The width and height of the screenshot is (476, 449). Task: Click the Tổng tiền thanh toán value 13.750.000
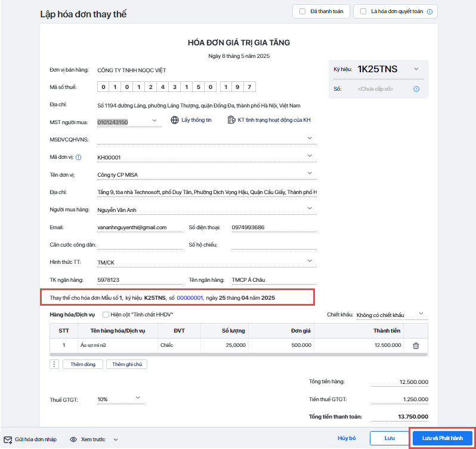click(x=400, y=417)
